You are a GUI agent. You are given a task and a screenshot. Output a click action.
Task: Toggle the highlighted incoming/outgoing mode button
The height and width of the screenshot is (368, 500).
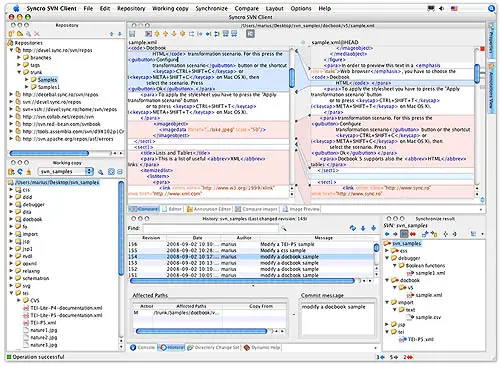tap(404, 234)
